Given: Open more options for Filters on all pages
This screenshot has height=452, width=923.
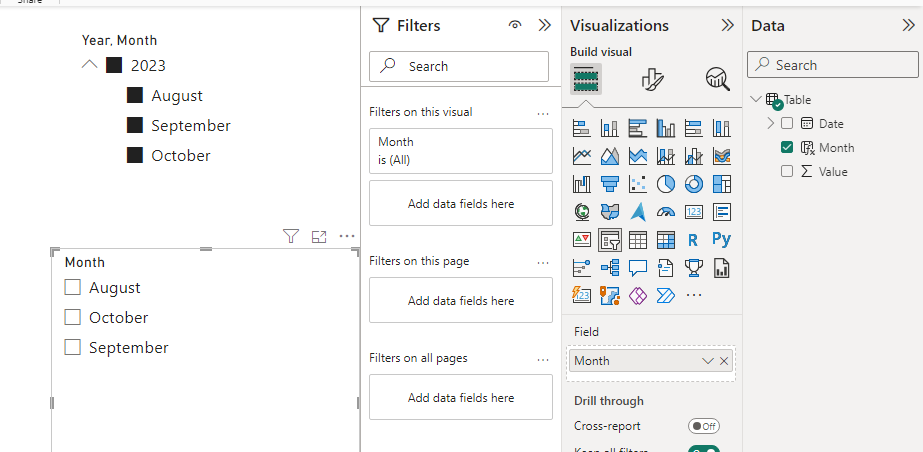Looking at the screenshot, I should [x=543, y=360].
